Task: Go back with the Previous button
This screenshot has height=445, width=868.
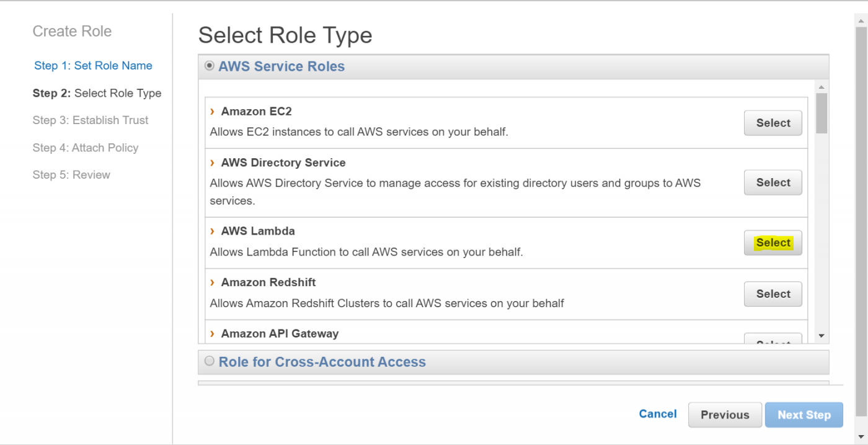Action: (725, 415)
